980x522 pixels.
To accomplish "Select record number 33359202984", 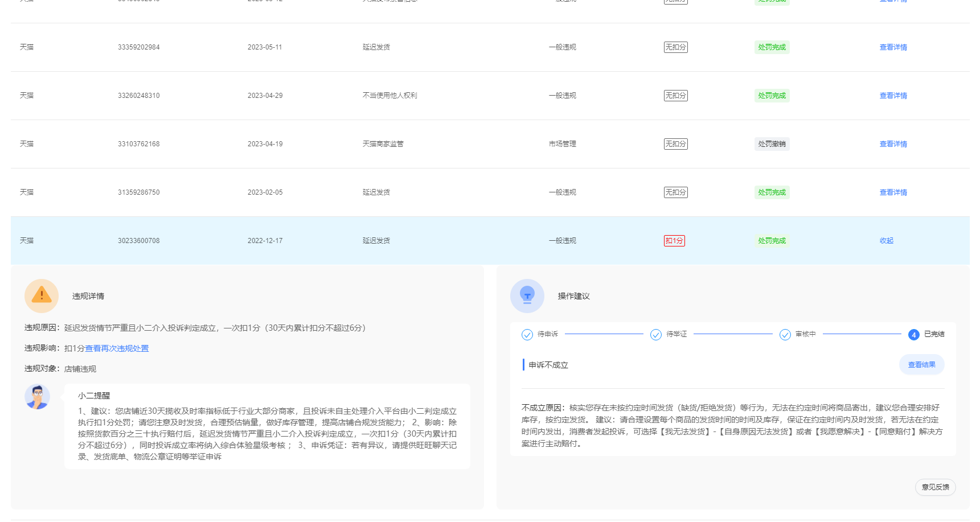I will (139, 47).
